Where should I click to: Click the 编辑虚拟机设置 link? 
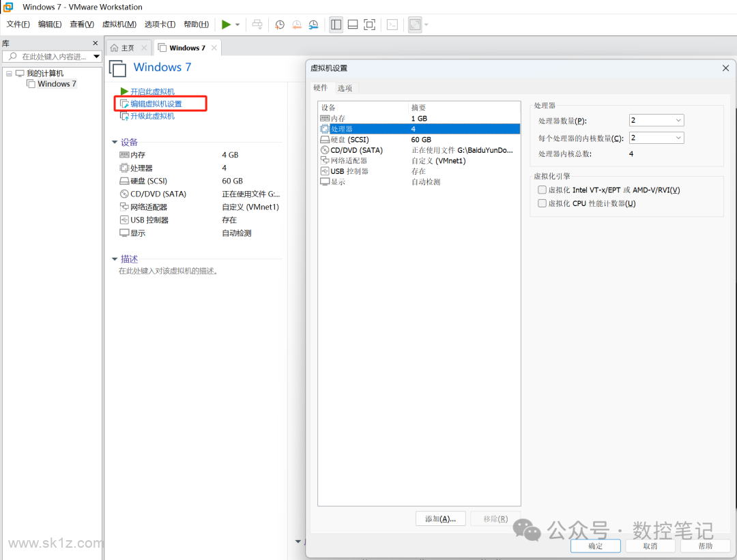click(156, 104)
